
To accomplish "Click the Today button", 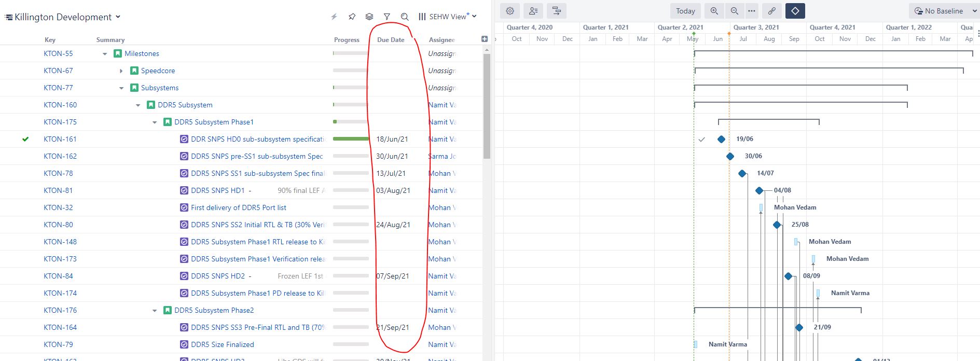I will click(x=685, y=11).
